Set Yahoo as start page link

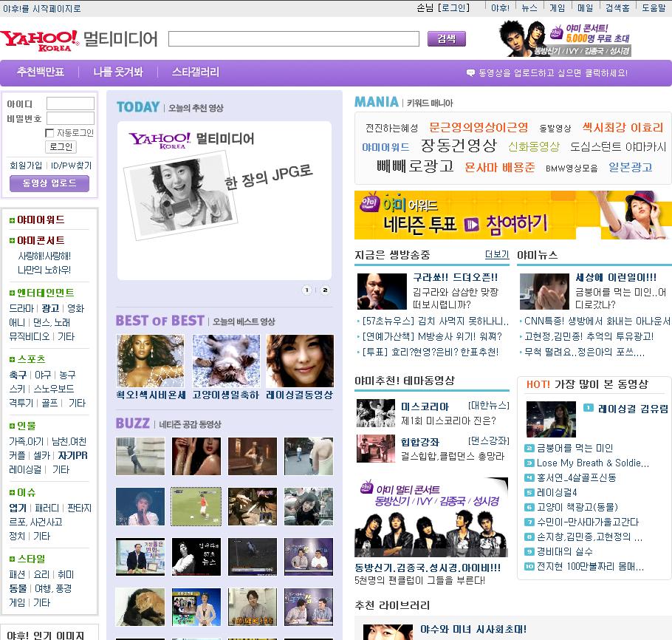(x=41, y=8)
